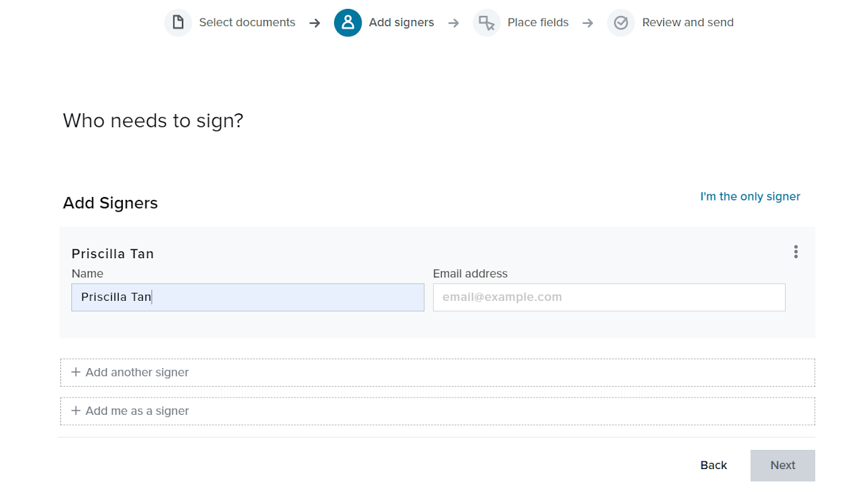Select the Add signers step label
The width and height of the screenshot is (868, 489).
tap(401, 23)
